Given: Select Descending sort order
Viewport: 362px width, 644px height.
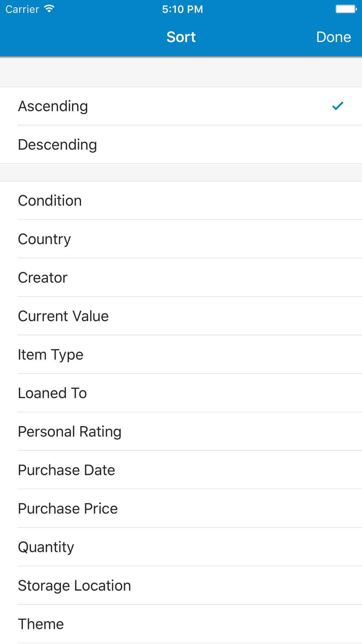Looking at the screenshot, I should click(181, 145).
